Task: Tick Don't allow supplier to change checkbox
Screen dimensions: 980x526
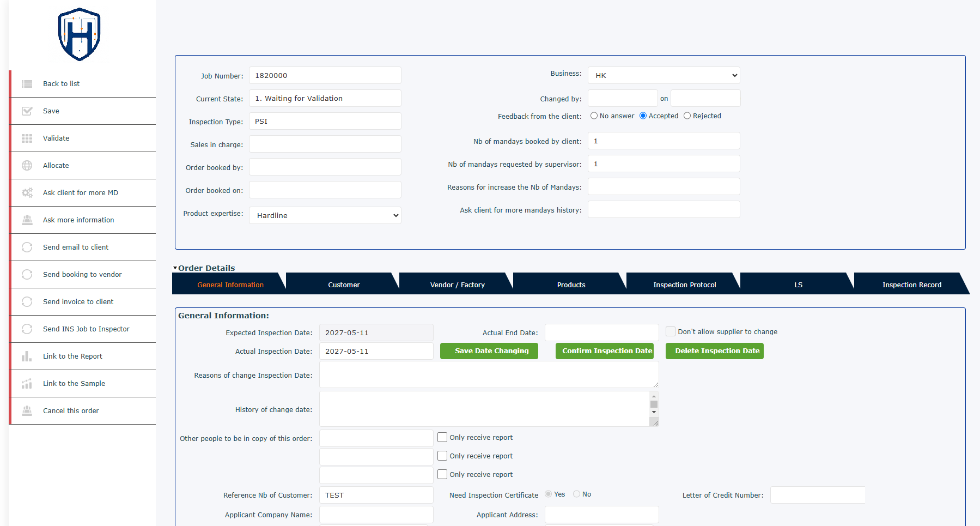Action: point(671,331)
